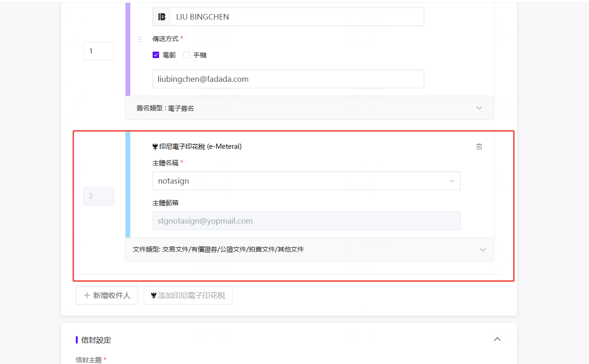This screenshot has height=364, width=589.
Task: Click the 印尼電子印花稅 (e-Meterai) heading
Action: point(201,146)
